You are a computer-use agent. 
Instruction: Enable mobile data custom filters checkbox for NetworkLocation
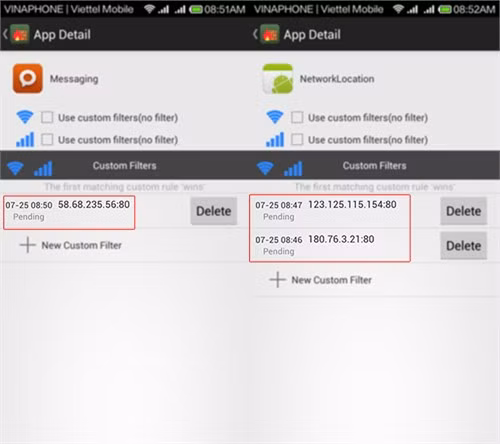click(297, 139)
